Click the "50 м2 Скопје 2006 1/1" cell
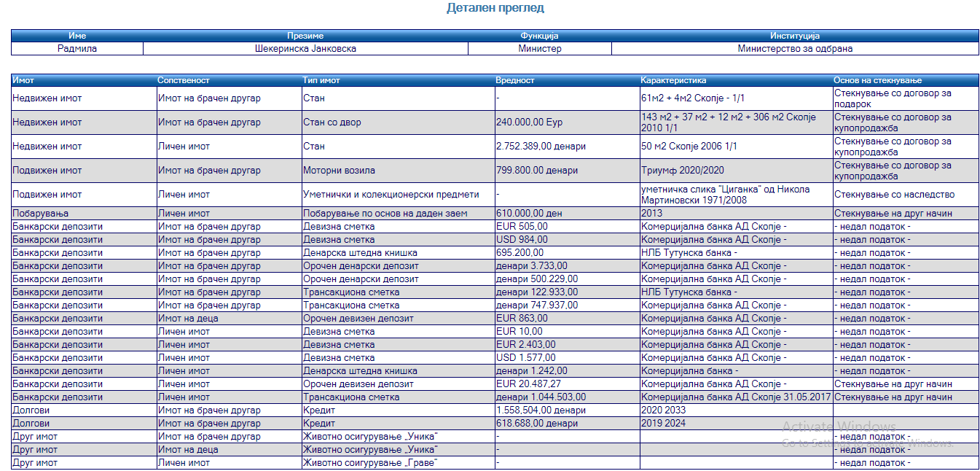This screenshot has height=471, width=980. pyautogui.click(x=737, y=147)
